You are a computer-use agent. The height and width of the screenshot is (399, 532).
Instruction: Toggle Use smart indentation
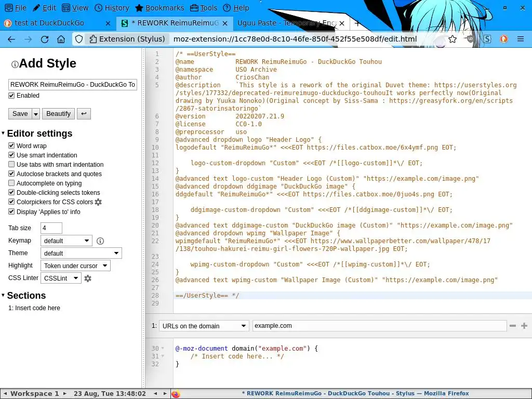(x=11, y=155)
